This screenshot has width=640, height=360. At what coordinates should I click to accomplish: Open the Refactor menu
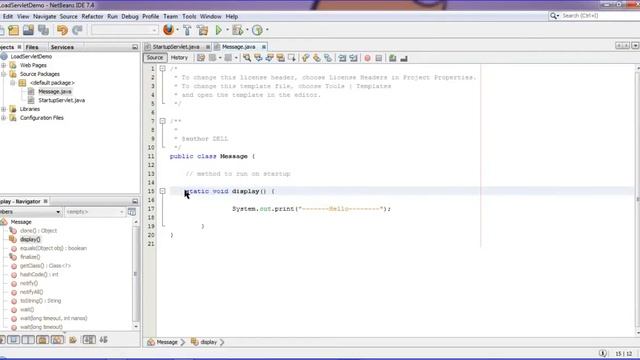pyautogui.click(x=92, y=17)
